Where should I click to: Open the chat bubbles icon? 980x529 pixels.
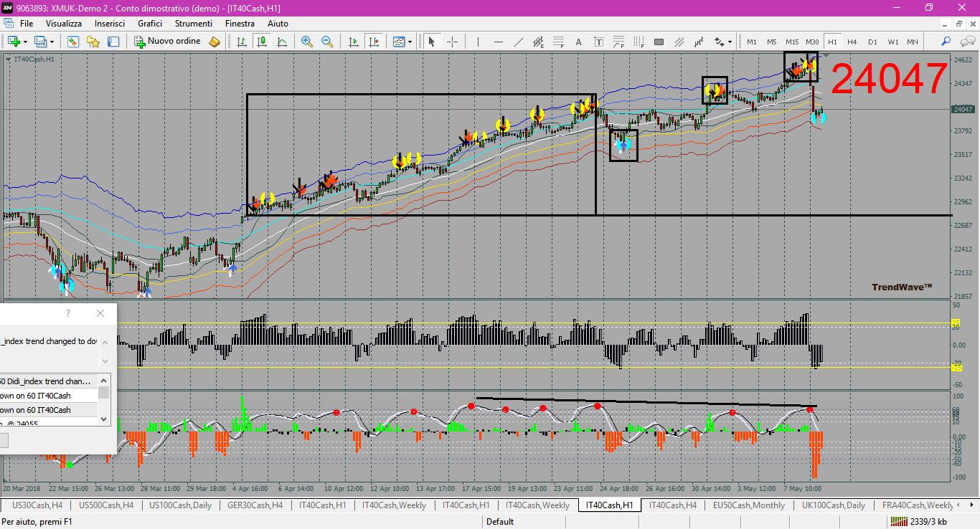coord(966,42)
